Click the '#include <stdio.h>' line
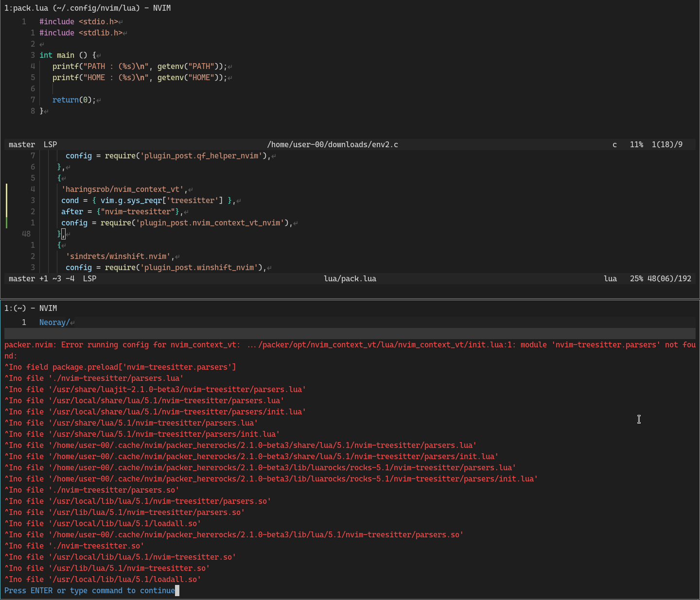Screen dimensions: 700x600 point(79,21)
